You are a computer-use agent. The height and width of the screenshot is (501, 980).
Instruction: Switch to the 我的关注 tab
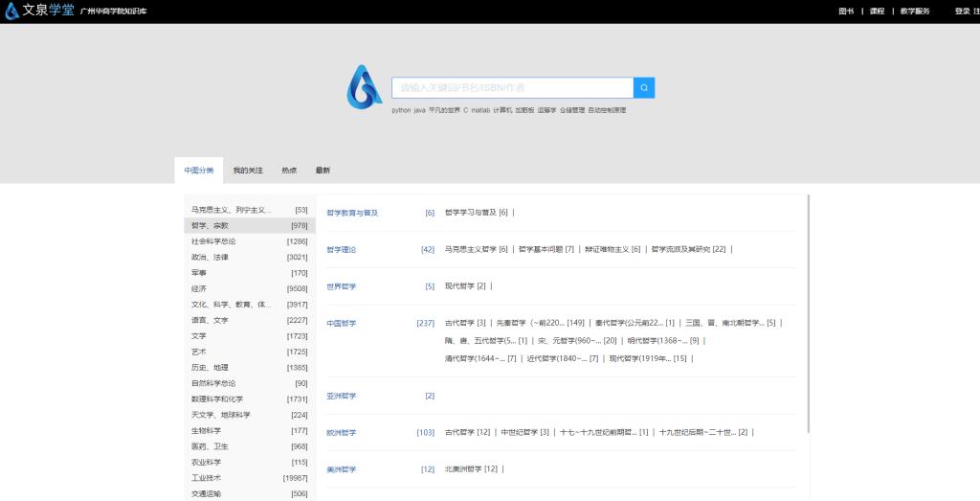248,171
